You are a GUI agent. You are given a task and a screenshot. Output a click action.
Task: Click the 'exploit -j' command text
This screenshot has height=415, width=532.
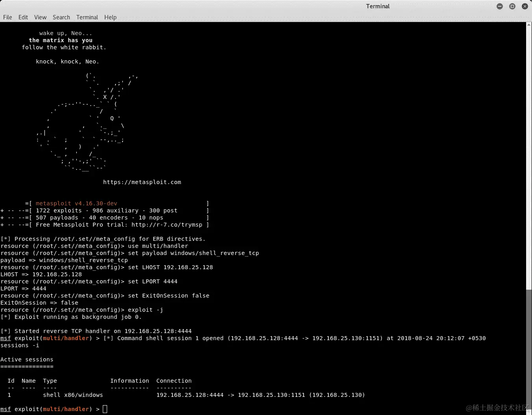click(146, 310)
